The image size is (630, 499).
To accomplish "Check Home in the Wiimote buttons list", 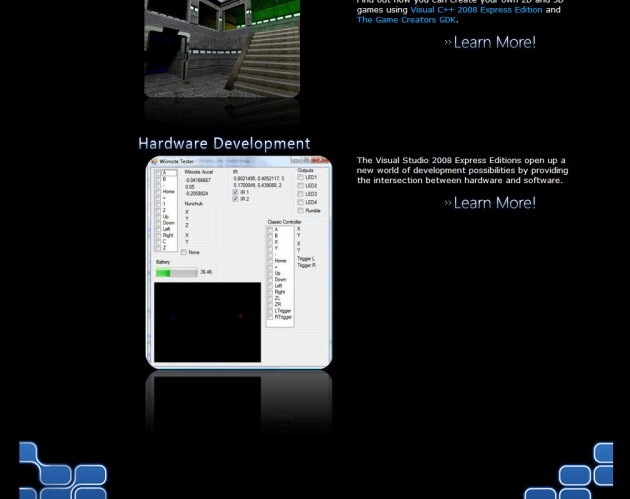I will [158, 192].
